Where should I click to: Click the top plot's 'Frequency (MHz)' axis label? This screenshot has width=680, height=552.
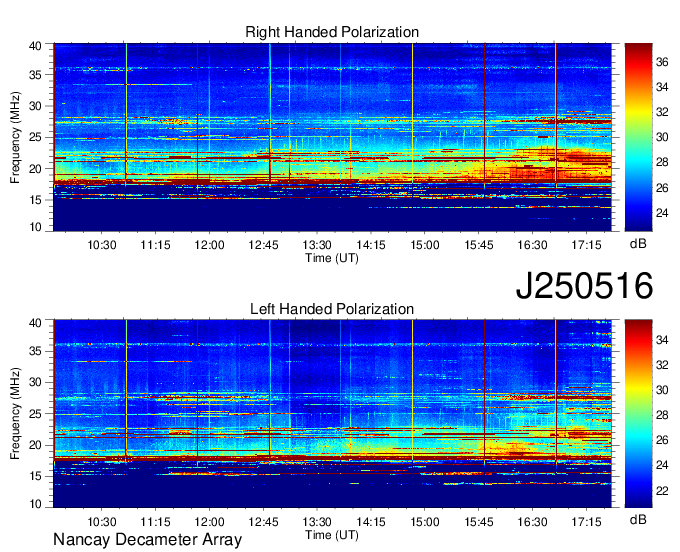click(x=15, y=137)
